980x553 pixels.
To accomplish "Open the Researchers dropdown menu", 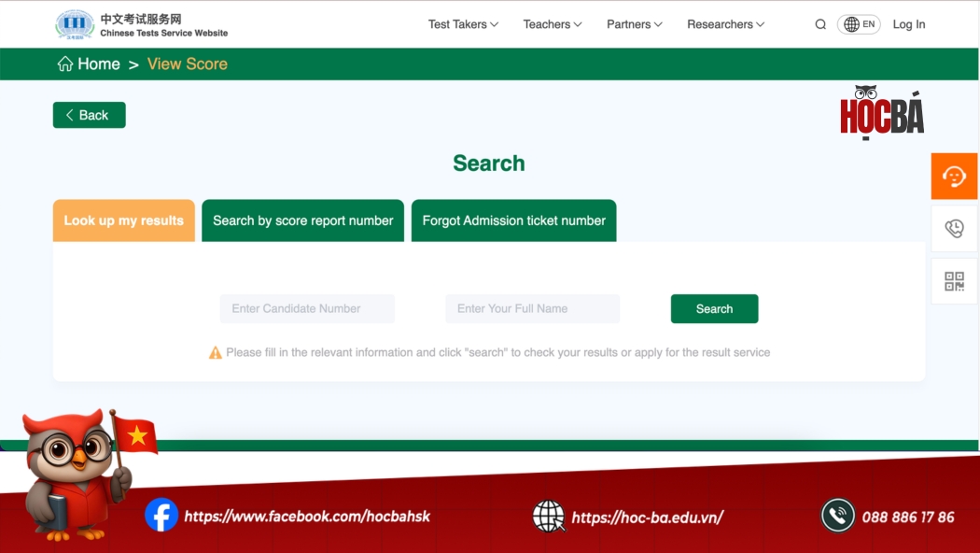I will 725,24.
